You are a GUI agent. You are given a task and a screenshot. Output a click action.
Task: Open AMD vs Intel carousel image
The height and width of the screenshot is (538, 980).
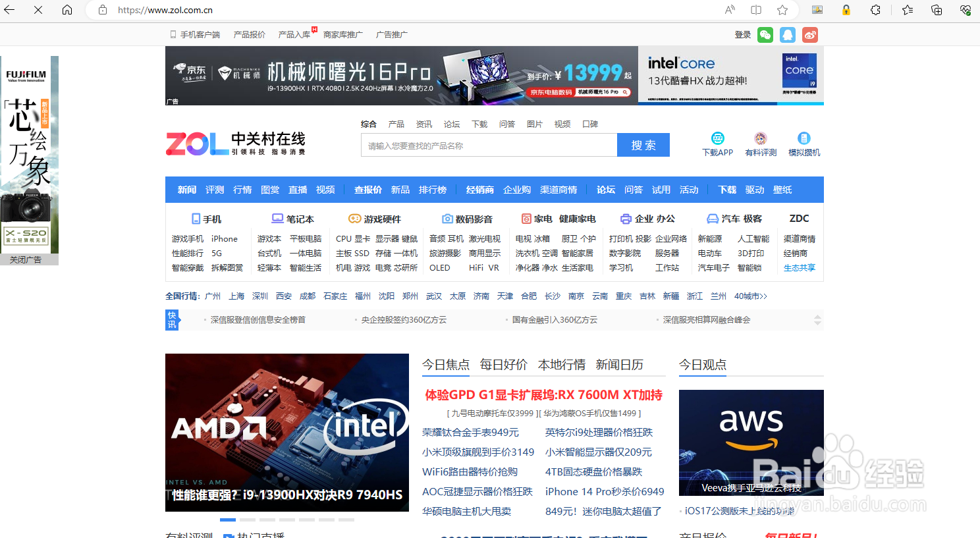point(287,433)
